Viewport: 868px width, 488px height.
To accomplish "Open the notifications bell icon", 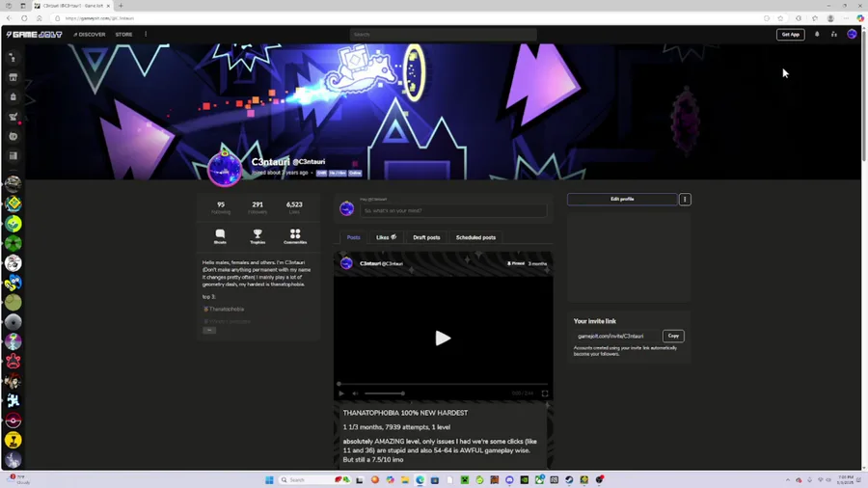I will 817,35.
